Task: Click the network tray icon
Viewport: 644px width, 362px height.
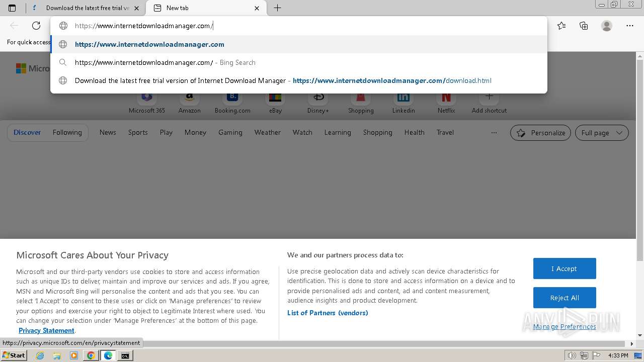Action: [584, 355]
